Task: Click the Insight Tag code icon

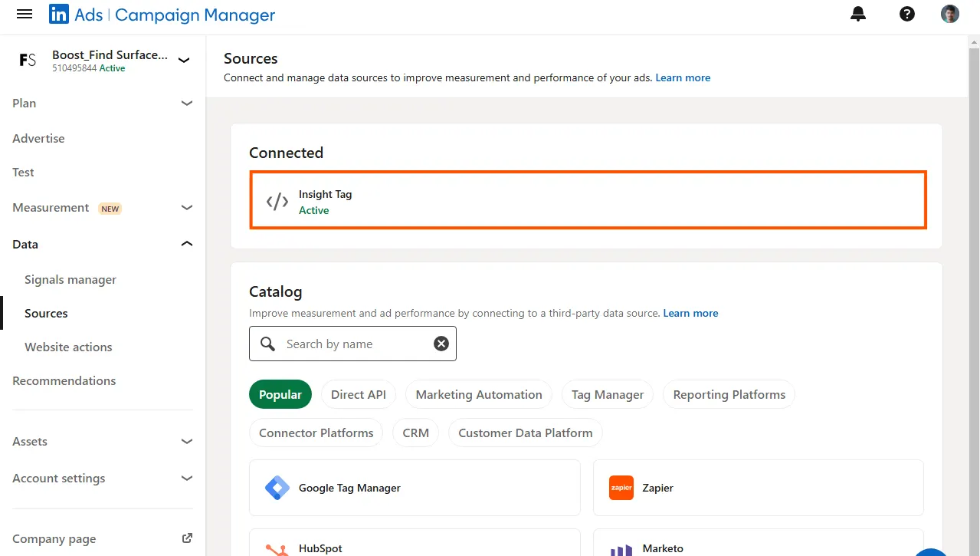Action: pos(277,202)
